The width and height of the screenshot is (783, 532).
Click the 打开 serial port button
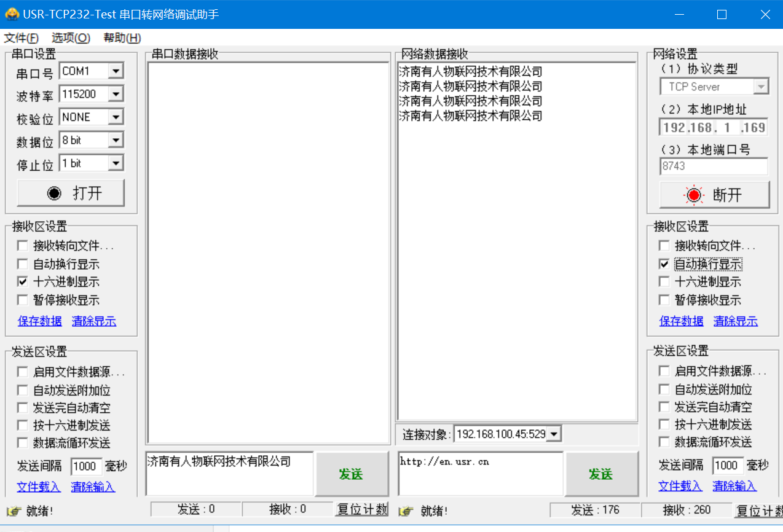(71, 193)
